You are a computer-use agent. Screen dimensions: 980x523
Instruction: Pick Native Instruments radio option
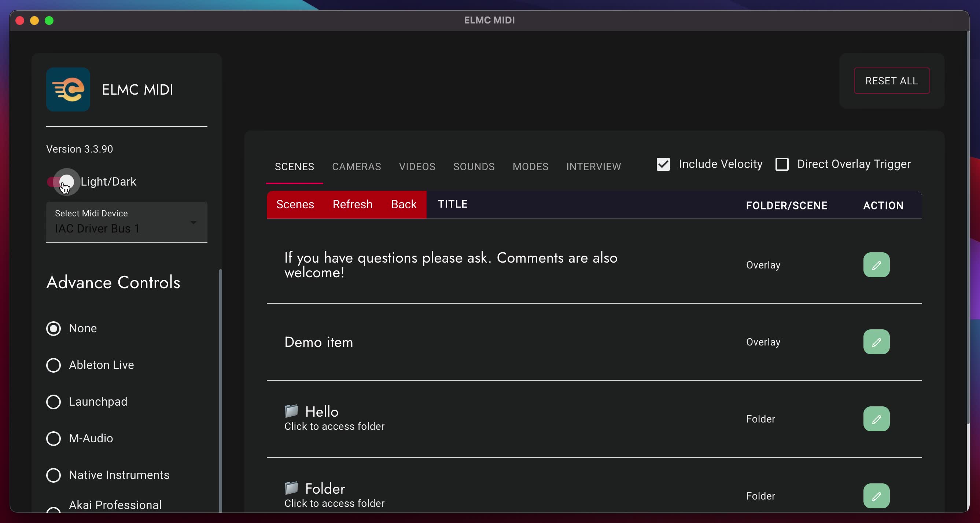pos(53,475)
